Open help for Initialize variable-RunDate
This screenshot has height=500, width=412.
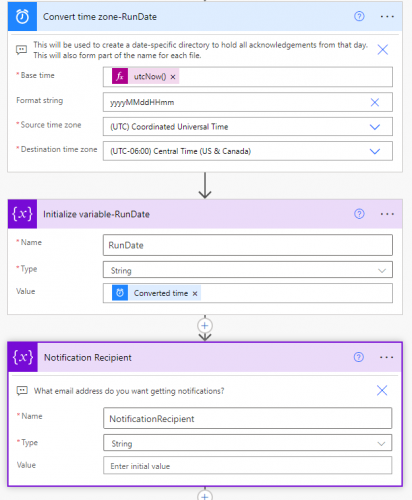coord(359,214)
